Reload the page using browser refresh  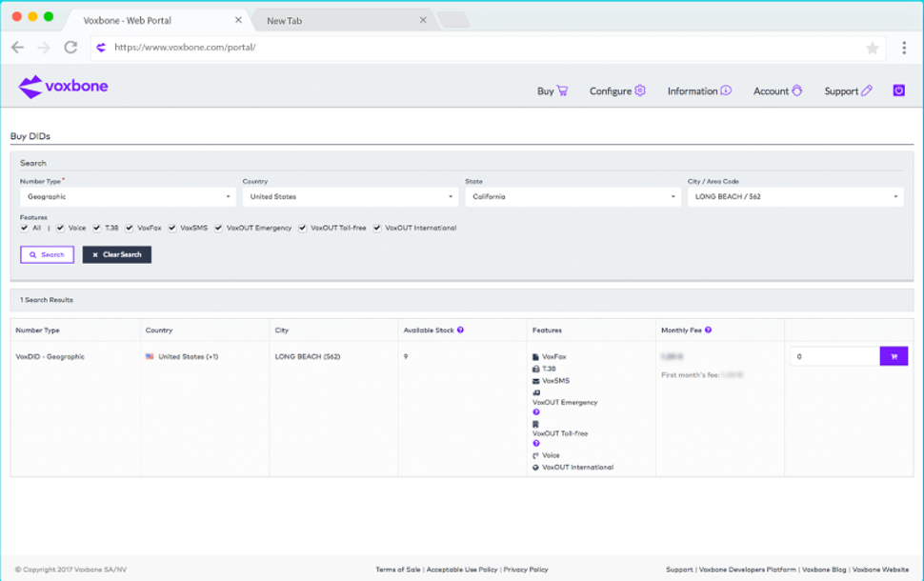tap(70, 48)
